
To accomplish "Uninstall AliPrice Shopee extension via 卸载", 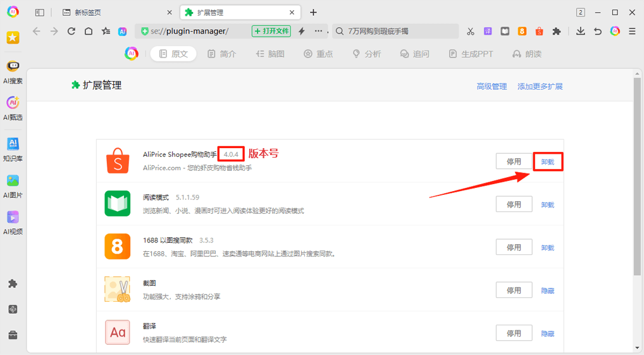I will coord(547,162).
